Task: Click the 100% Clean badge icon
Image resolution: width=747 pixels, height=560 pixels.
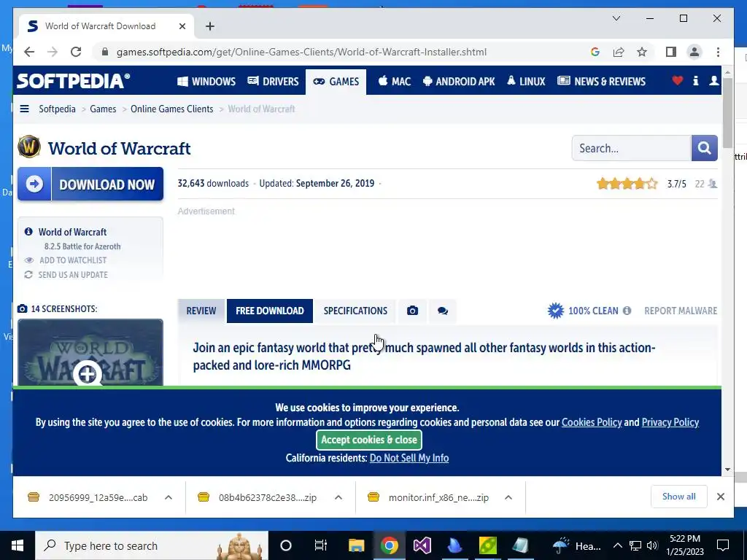Action: [555, 311]
